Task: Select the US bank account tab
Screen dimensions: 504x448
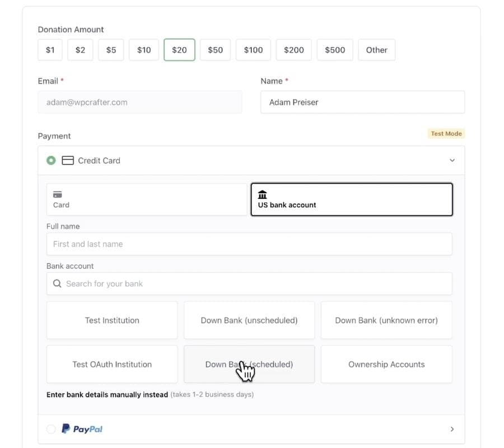Action: [351, 199]
